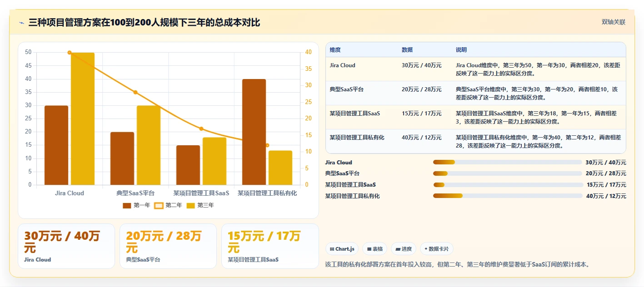Click the lightning icon beside the title

(x=21, y=23)
